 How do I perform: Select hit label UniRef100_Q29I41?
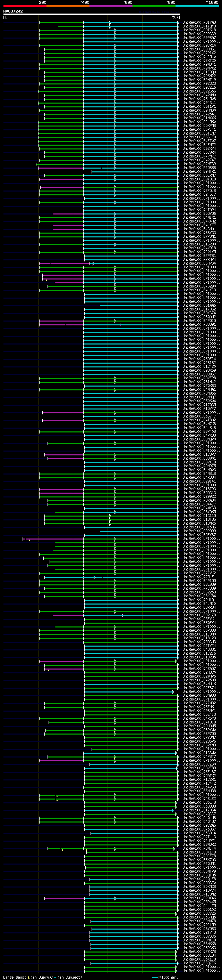[199, 481]
